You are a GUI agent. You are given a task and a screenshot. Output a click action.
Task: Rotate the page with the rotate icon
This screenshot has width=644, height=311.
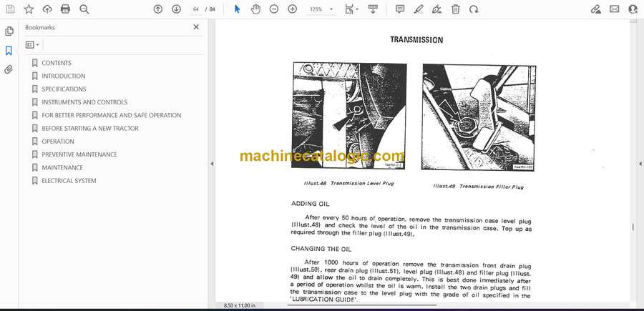474,9
